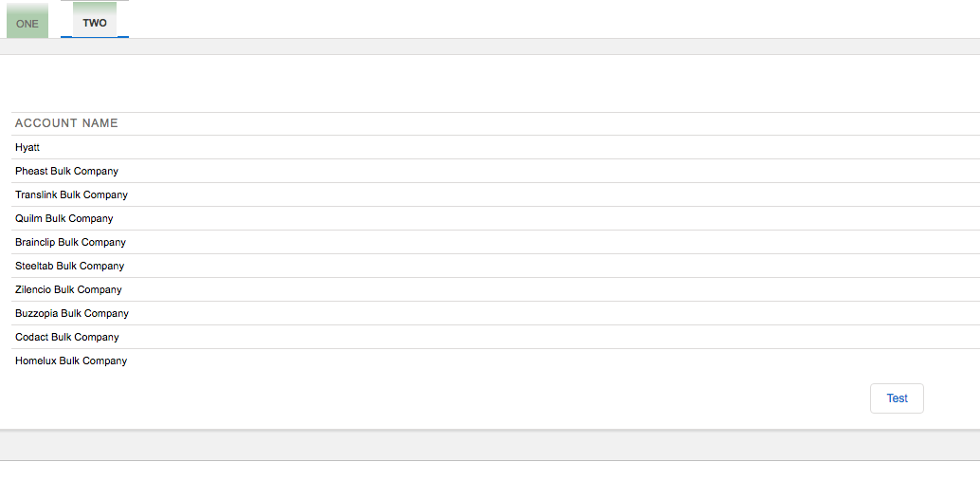980x499 pixels.
Task: Open Zilencio Bulk Company account
Action: click(x=68, y=289)
